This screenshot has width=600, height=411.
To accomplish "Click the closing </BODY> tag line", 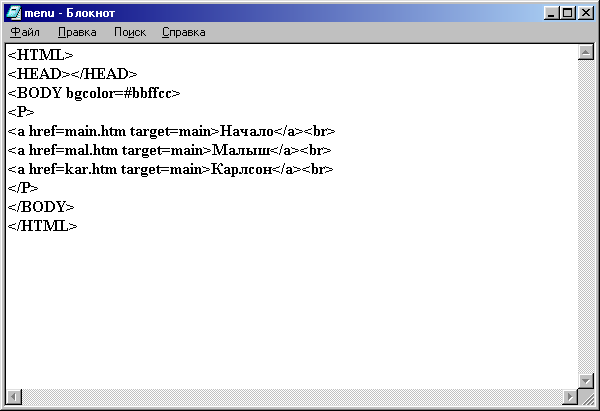I will (41, 207).
